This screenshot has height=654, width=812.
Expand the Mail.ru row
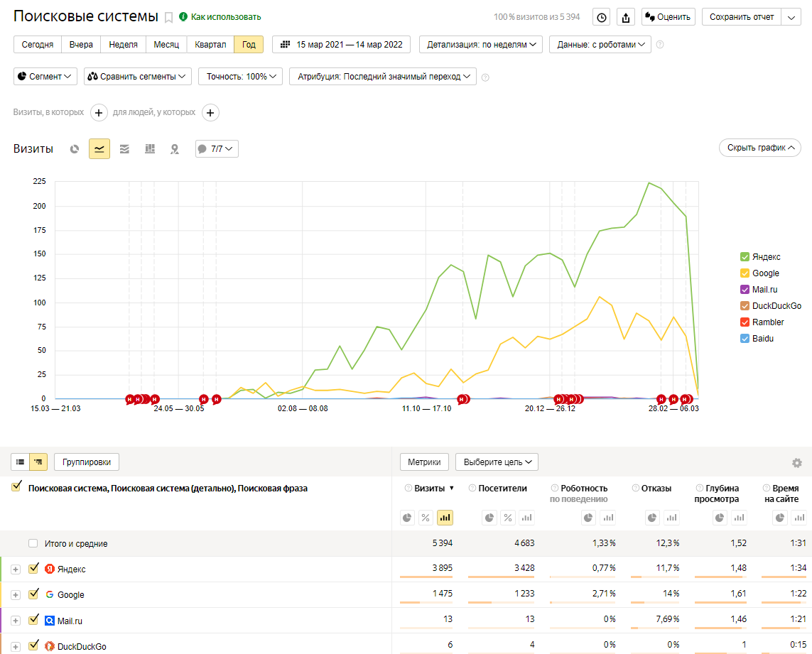point(16,621)
